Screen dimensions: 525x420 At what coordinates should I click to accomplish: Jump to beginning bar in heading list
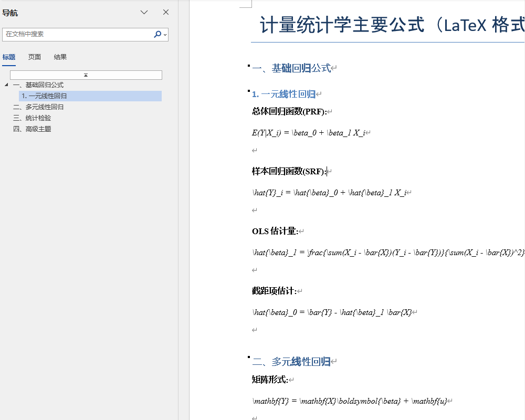[x=86, y=75]
